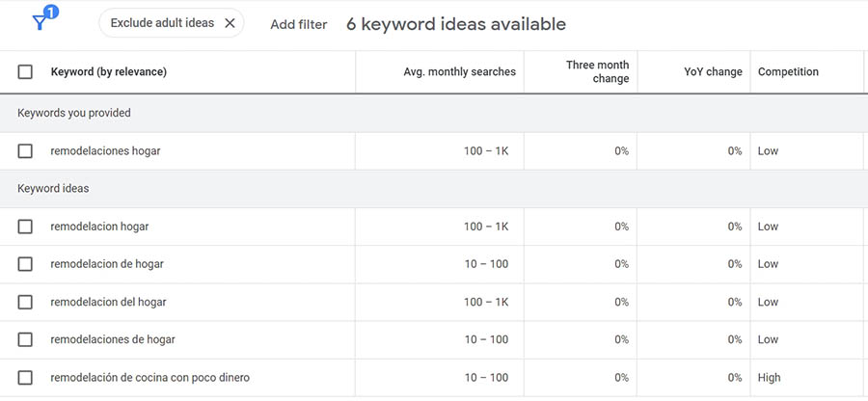Click the High competition value cell
This screenshot has width=868, height=401.
769,378
